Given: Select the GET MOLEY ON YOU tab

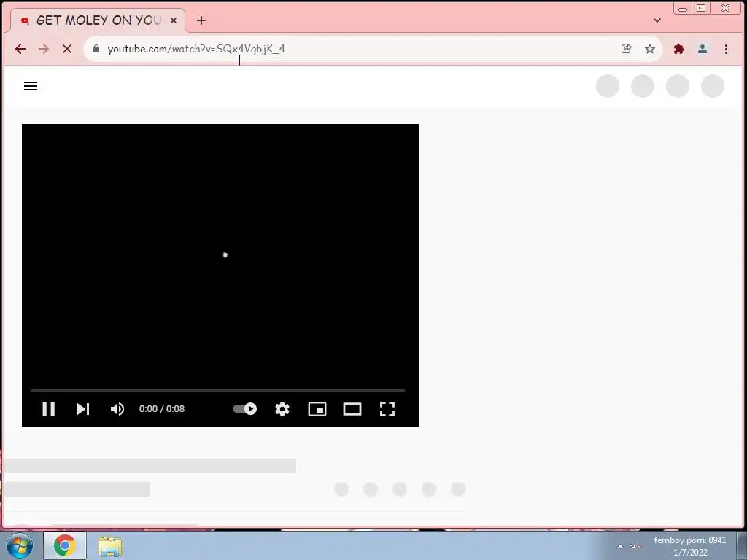Looking at the screenshot, I should 98,20.
